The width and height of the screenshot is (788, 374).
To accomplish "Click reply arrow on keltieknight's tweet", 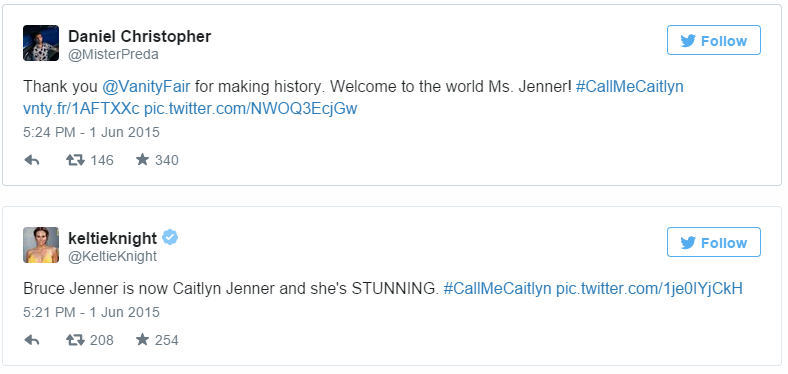I will [32, 340].
